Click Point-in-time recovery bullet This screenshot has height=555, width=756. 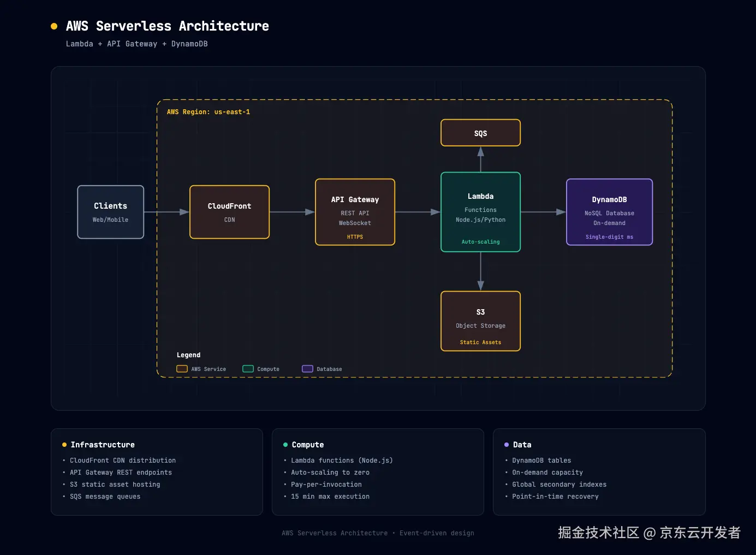(x=555, y=497)
